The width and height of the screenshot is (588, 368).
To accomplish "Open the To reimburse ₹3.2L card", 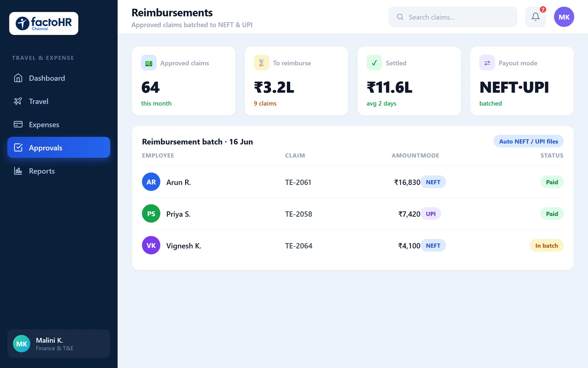I will click(x=296, y=81).
